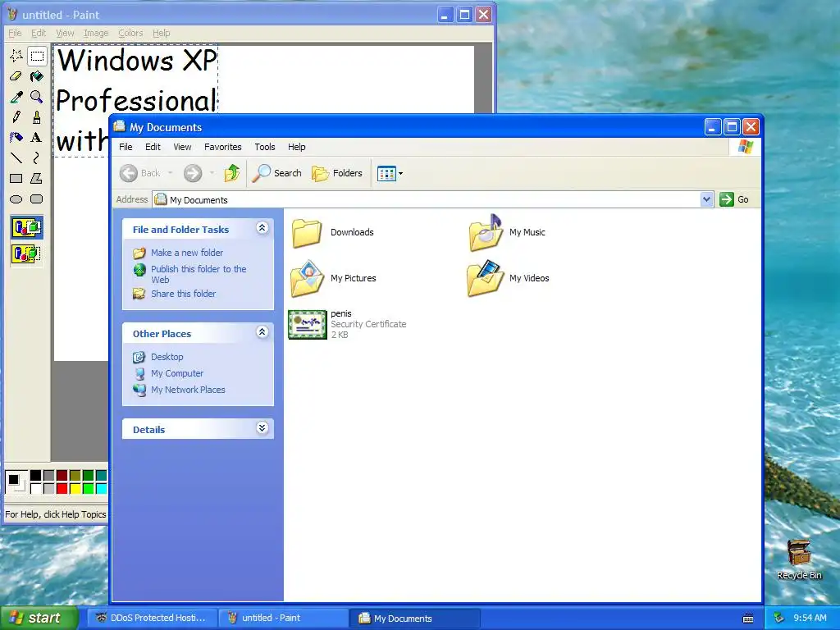840x630 pixels.
Task: Collapse the Other Places panel
Action: [262, 332]
